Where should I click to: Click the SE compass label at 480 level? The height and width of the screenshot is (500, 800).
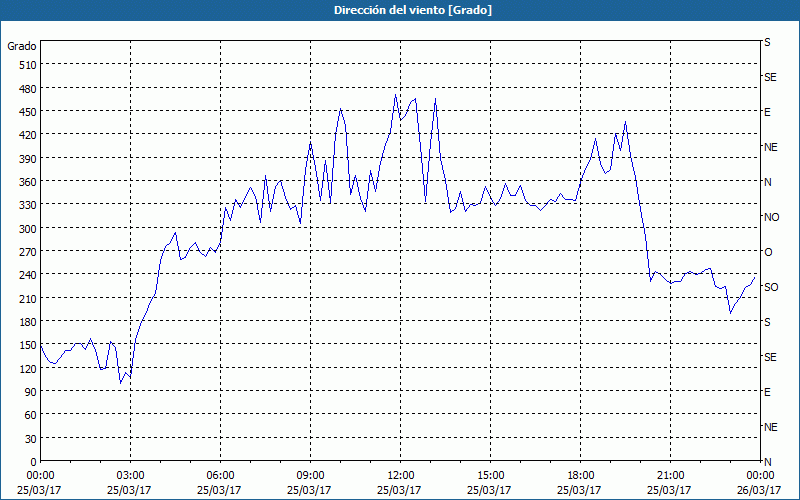click(770, 77)
